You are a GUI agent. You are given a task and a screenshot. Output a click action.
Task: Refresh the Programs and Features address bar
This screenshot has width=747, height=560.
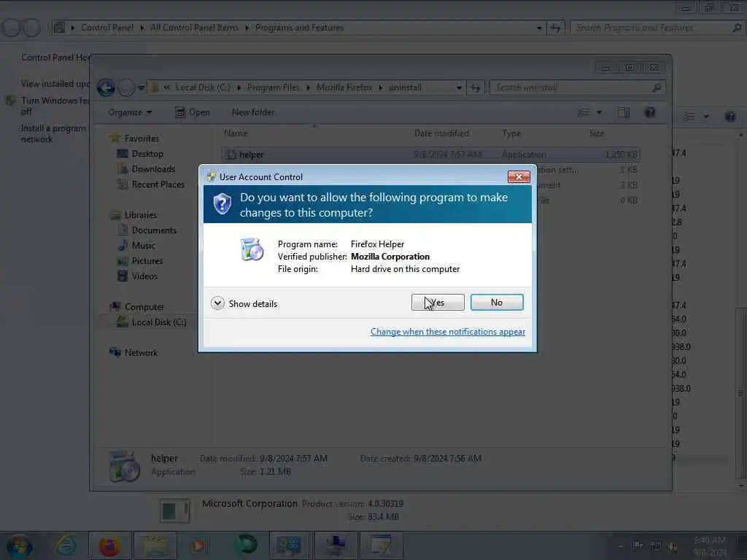coord(555,28)
